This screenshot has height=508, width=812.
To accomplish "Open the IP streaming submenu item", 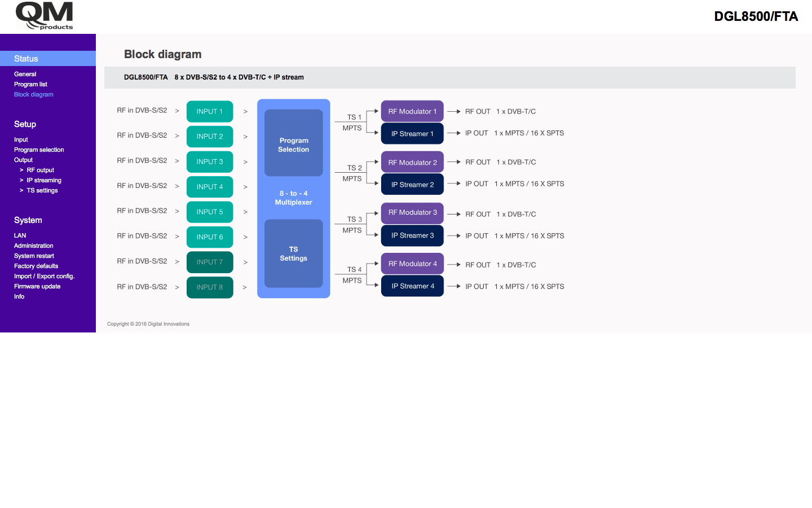I will point(44,180).
